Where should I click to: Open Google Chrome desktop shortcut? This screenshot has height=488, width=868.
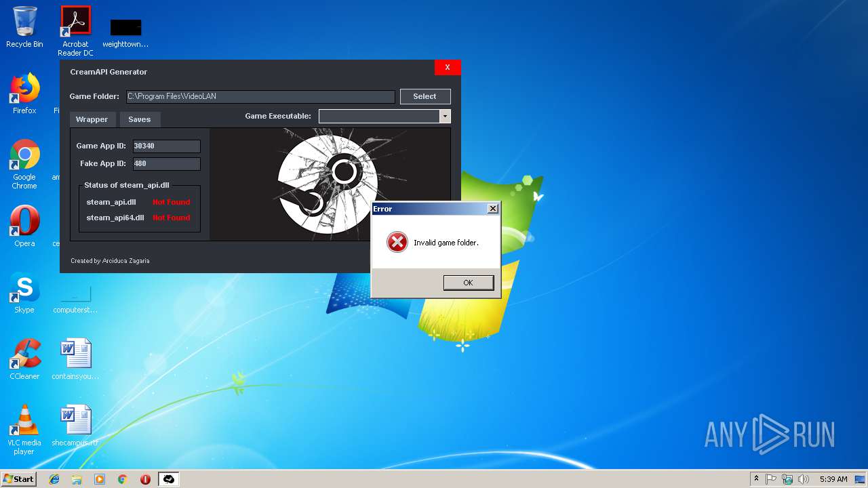24,164
